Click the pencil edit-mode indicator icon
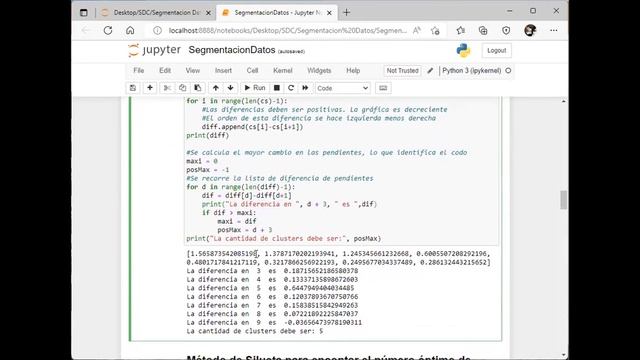This screenshot has width=640, height=360. pos(430,71)
